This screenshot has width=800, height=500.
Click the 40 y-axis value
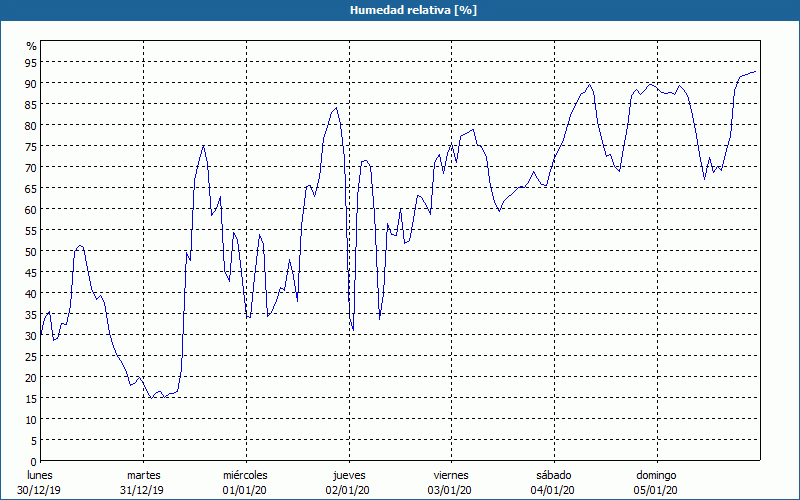pos(31,294)
